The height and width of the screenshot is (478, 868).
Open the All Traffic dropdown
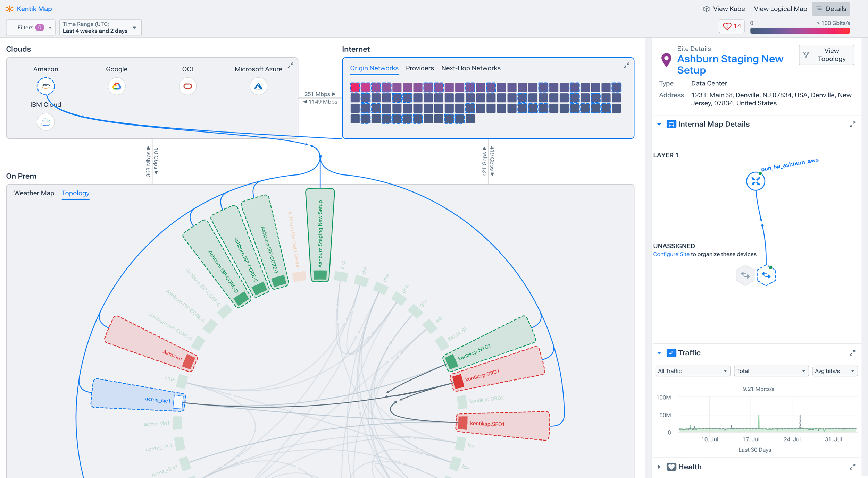pos(692,371)
